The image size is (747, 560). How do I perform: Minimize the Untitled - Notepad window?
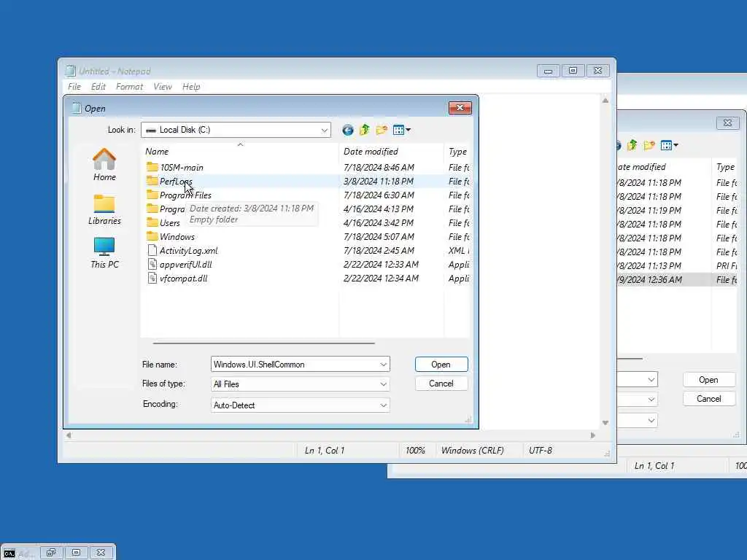[x=549, y=71]
